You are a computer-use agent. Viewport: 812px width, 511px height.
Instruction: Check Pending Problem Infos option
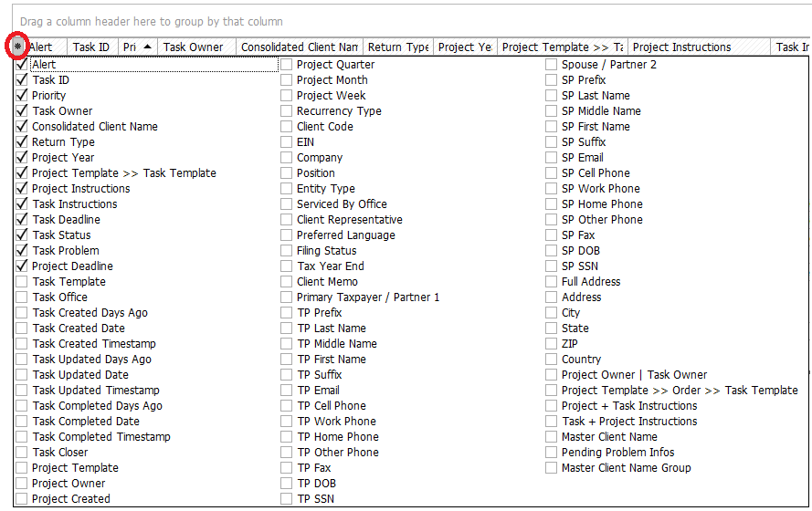coord(552,453)
